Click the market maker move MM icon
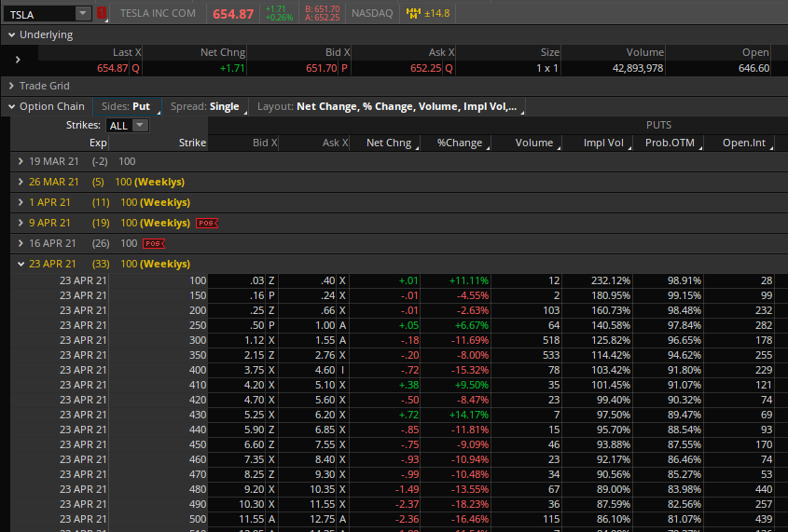 pyautogui.click(x=413, y=14)
